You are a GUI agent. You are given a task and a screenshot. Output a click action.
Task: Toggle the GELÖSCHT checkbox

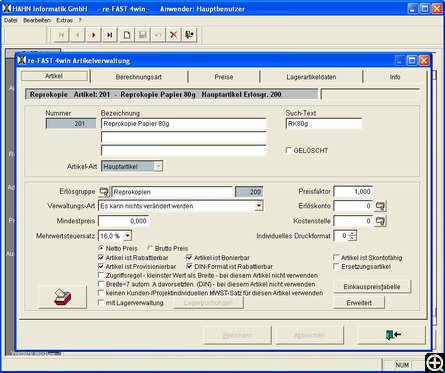click(289, 150)
